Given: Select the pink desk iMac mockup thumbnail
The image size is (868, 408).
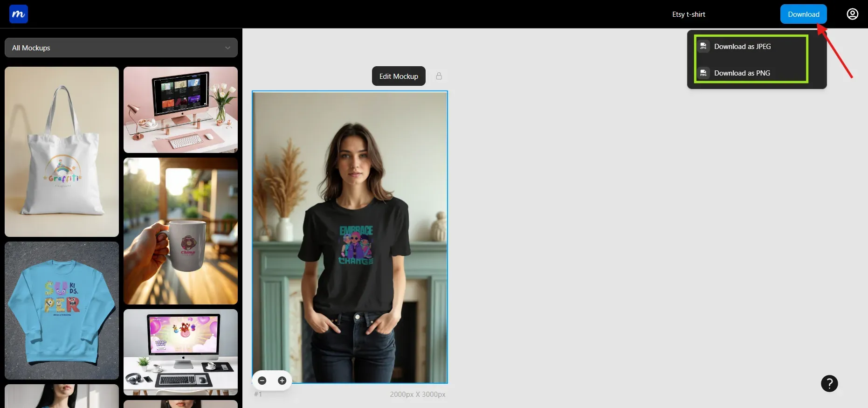Looking at the screenshot, I should coord(180,110).
